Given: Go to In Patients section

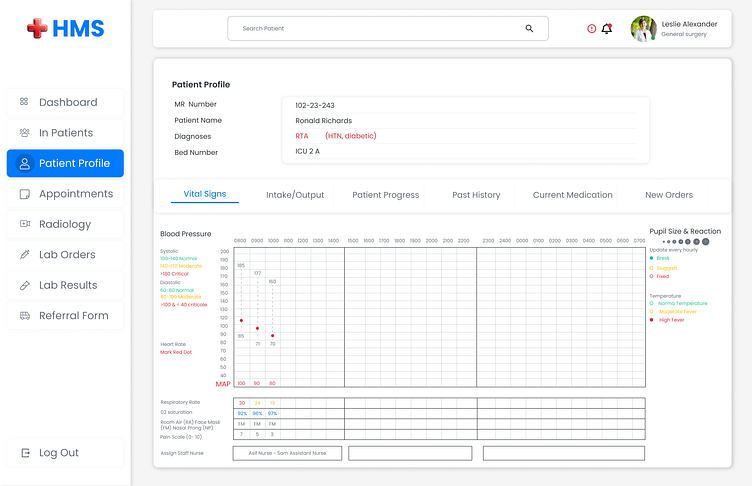Looking at the screenshot, I should coord(65,133).
